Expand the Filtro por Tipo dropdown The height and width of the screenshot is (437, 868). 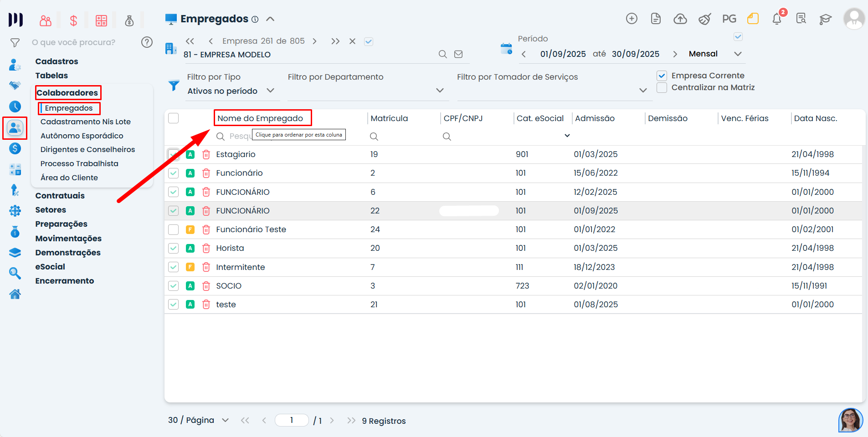pos(270,91)
